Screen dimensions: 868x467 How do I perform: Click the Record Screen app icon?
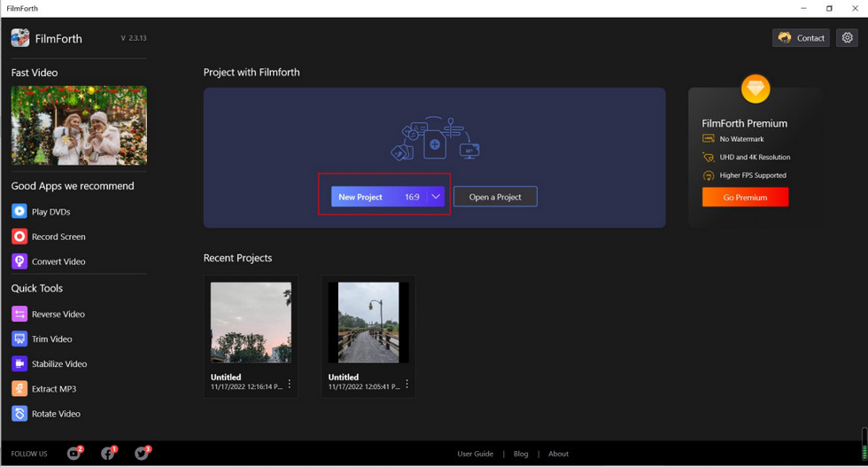click(x=19, y=237)
